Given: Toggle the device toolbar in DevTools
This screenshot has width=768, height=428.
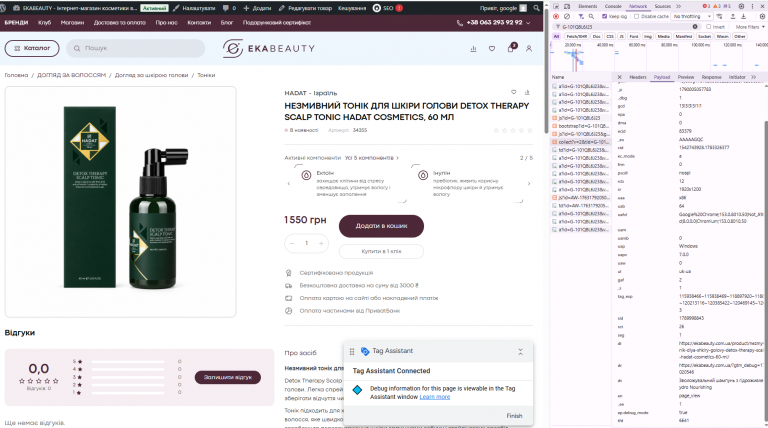Looking at the screenshot, I should [567, 6].
